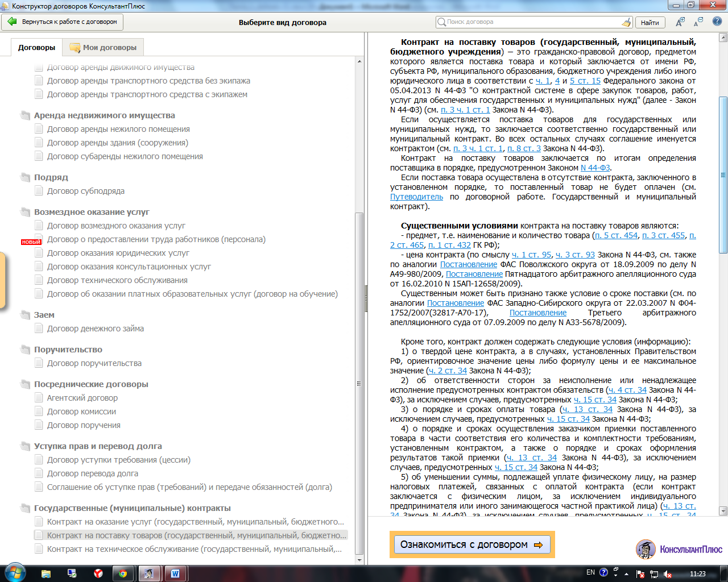
Task: Click folder icon beside Подряд category
Action: click(25, 177)
